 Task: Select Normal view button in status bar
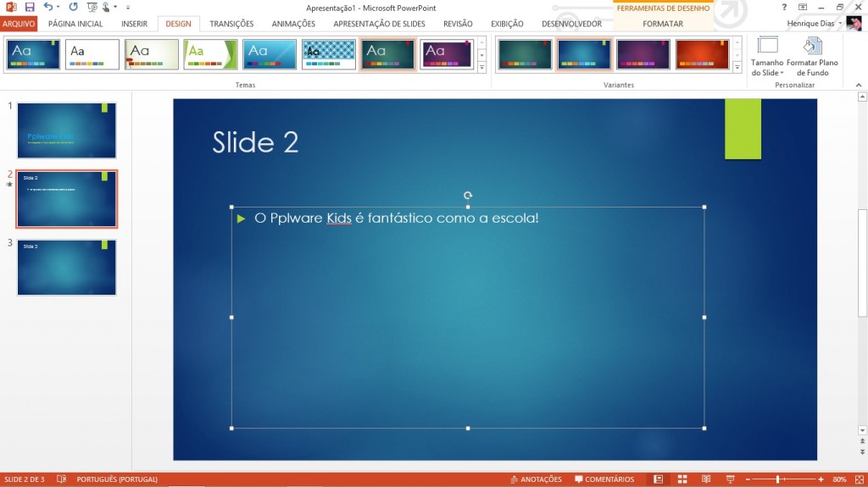click(x=659, y=479)
